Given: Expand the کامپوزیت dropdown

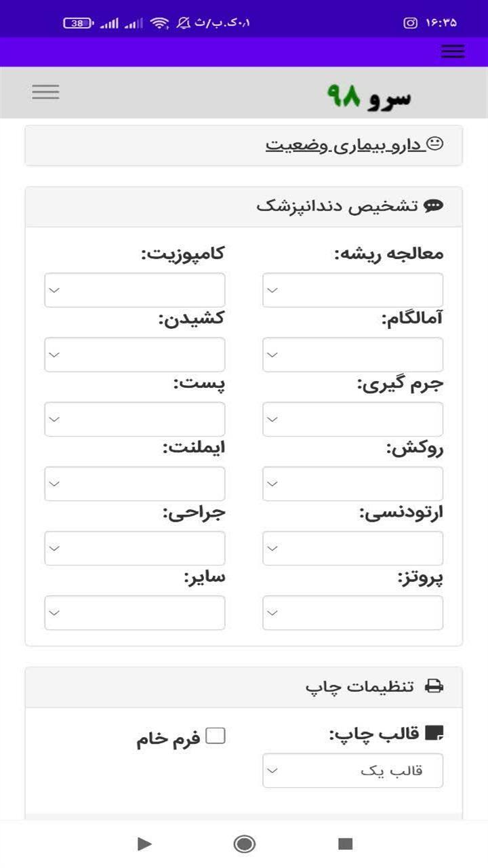Looking at the screenshot, I should tap(135, 290).
